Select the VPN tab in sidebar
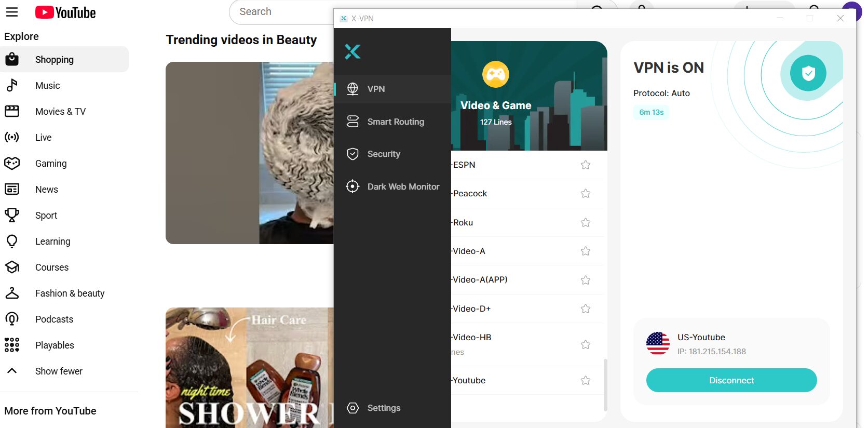 click(x=376, y=89)
